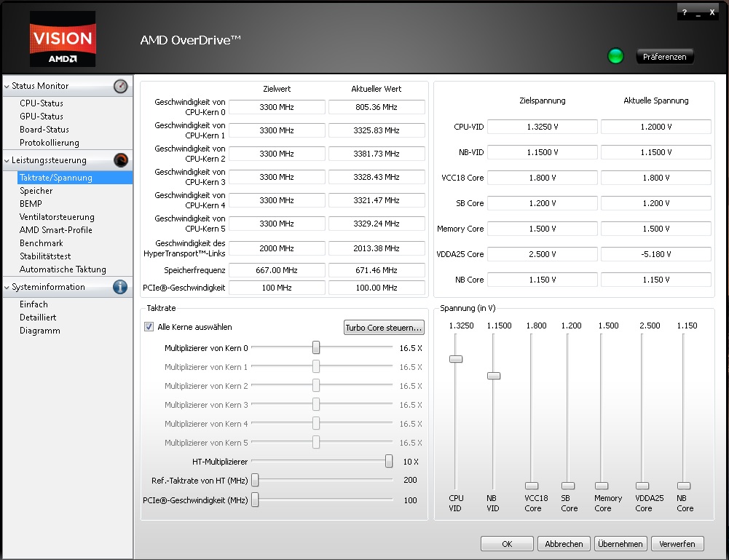Click the Abbrechen button

[564, 544]
